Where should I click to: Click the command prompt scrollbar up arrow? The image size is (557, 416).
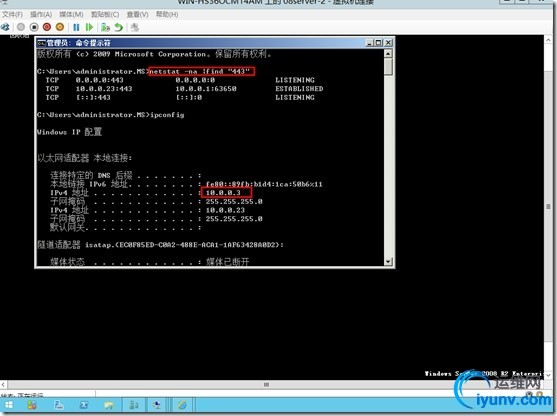[388, 54]
